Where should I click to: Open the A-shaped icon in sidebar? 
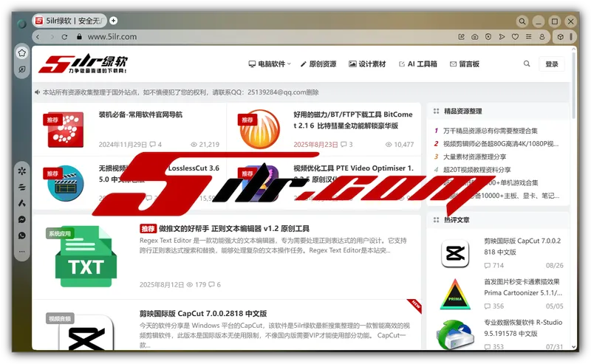pos(22,203)
